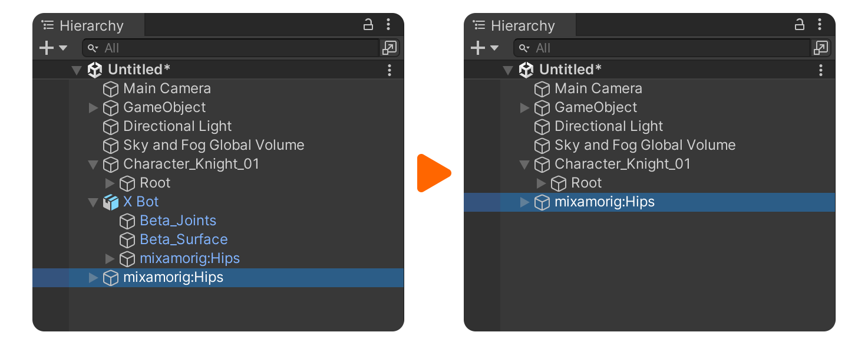Focus search field in right Hierarchy panel

point(662,48)
